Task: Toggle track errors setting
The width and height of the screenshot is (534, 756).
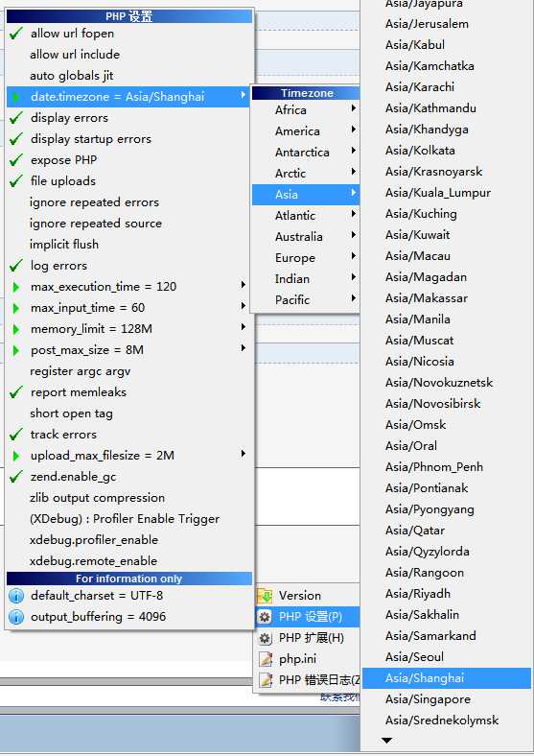Action: 129,435
